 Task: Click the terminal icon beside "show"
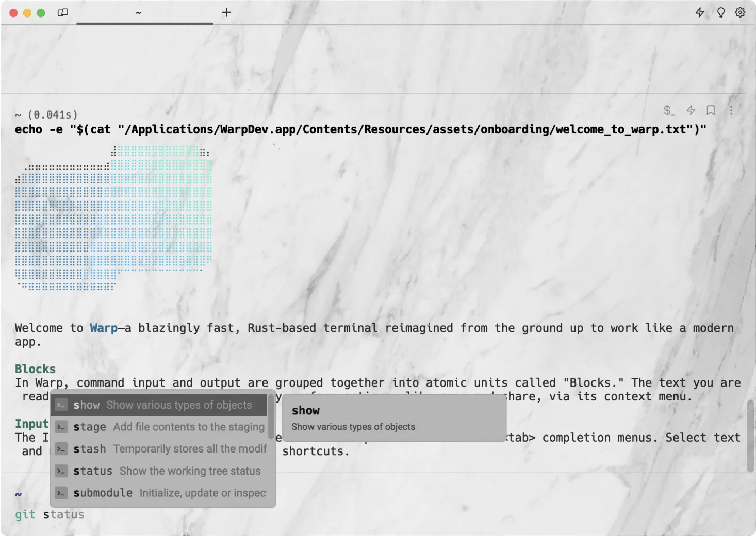(x=61, y=405)
